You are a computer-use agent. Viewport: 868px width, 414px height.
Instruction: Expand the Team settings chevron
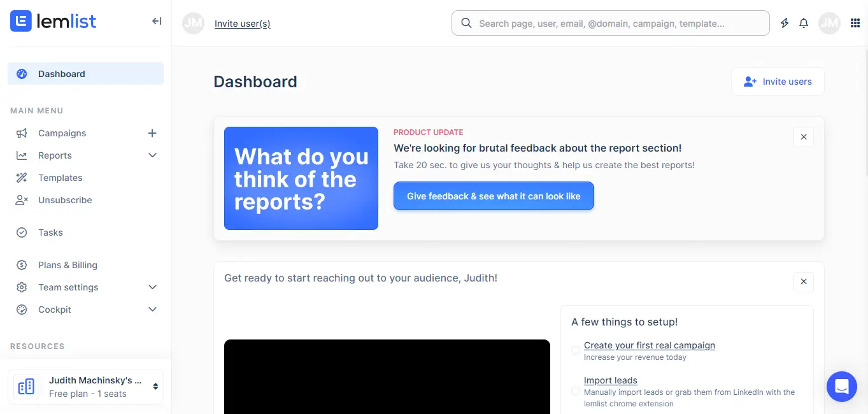[152, 287]
